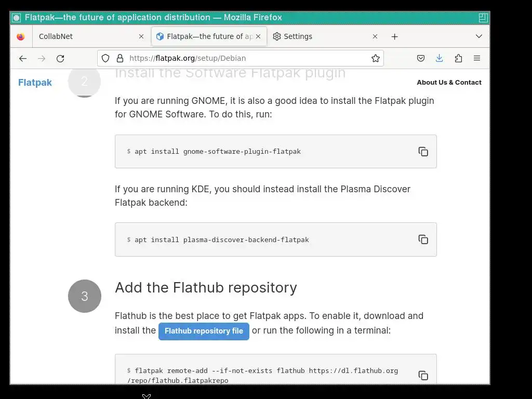This screenshot has height=399, width=532.
Task: Click the apt install plasma-discover-backend-flatpak text
Action: pyautogui.click(x=221, y=240)
